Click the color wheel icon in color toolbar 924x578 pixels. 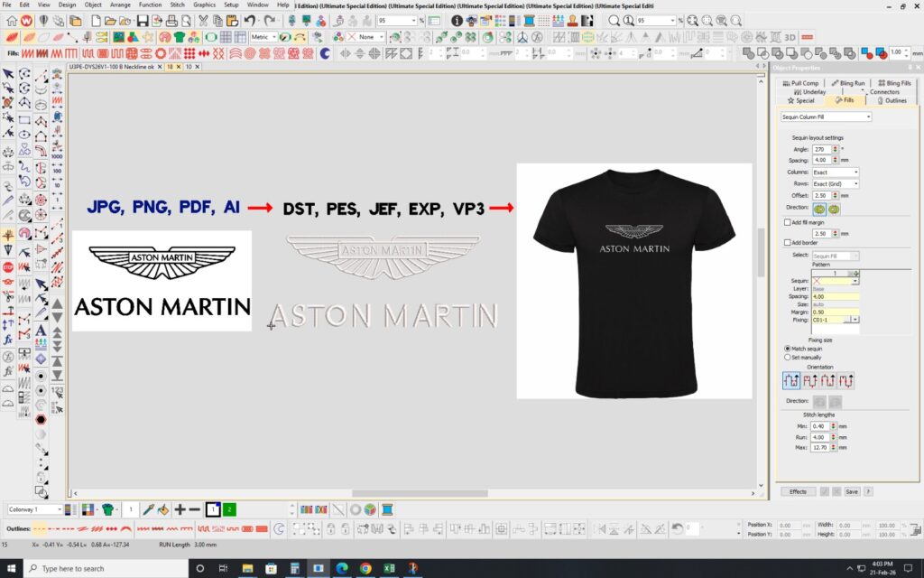click(370, 509)
